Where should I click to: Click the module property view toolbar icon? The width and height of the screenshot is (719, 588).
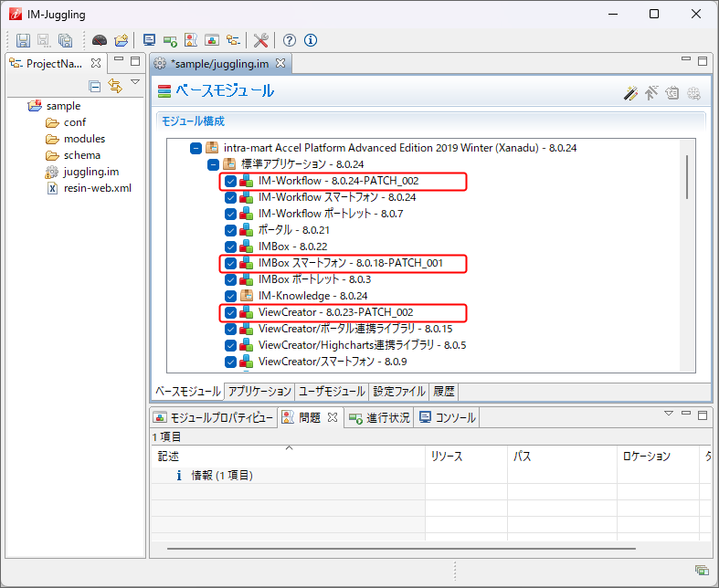(x=212, y=40)
